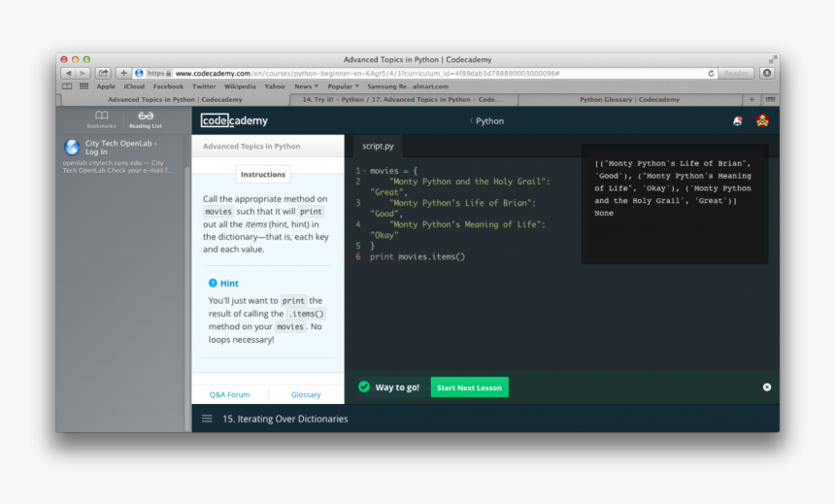This screenshot has height=504, width=835.
Task: Open the user profile avatar
Action: click(762, 121)
